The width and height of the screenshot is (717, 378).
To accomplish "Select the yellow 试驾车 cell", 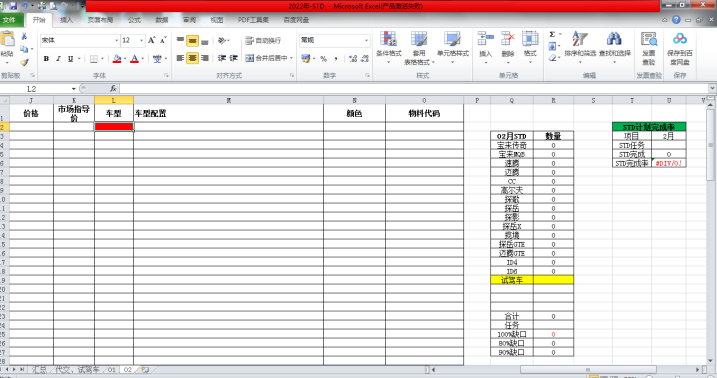I will point(512,280).
